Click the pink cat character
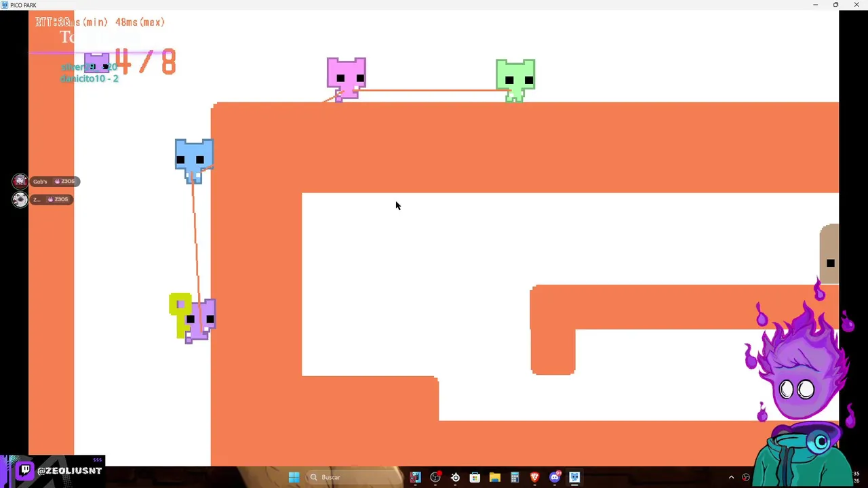Screen dimensions: 868x488 pyautogui.click(x=347, y=79)
